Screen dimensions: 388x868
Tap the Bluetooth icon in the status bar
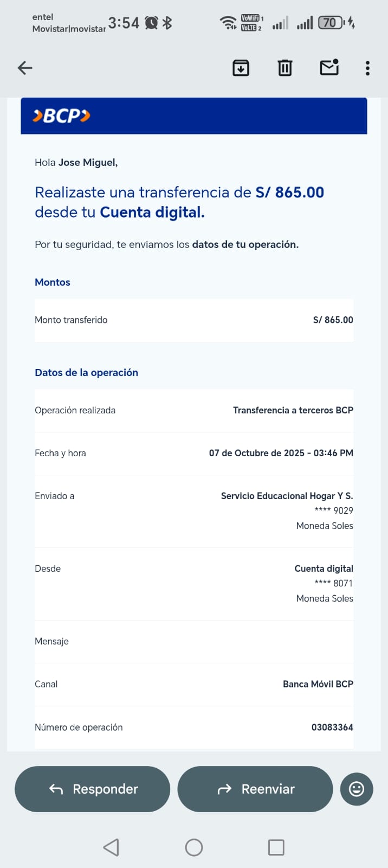(167, 23)
